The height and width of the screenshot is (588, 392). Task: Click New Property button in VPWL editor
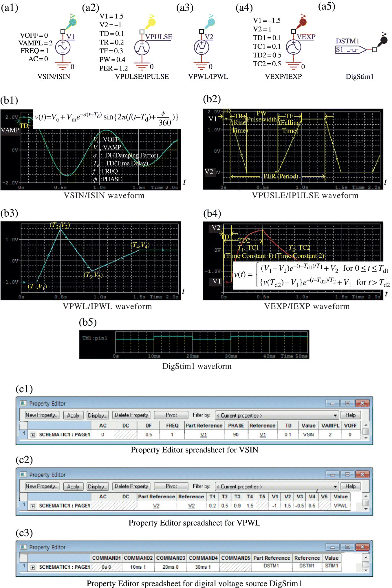[x=42, y=486]
